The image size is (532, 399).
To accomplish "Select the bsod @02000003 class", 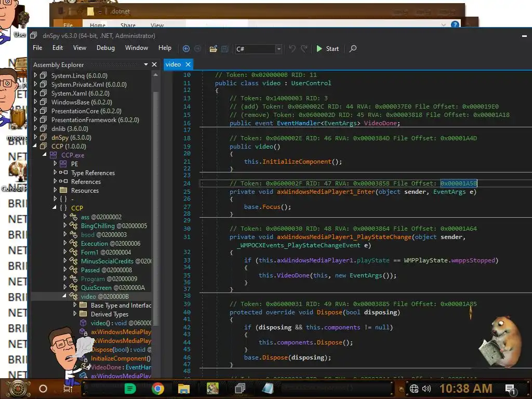I will pyautogui.click(x=103, y=234).
